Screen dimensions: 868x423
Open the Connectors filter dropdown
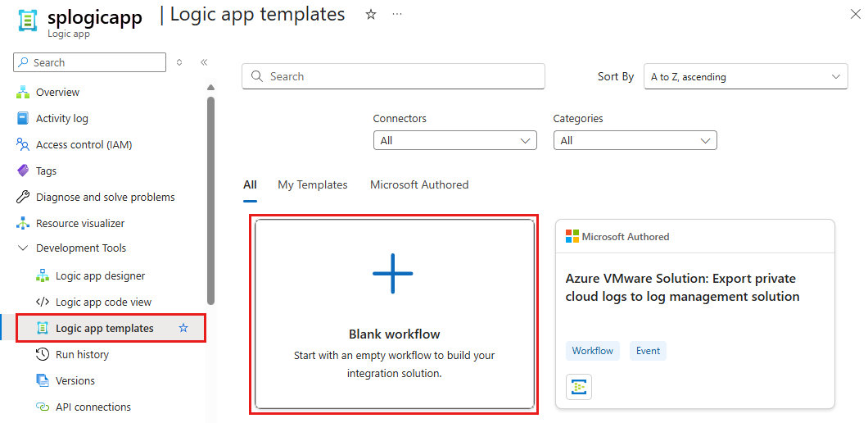tap(455, 141)
